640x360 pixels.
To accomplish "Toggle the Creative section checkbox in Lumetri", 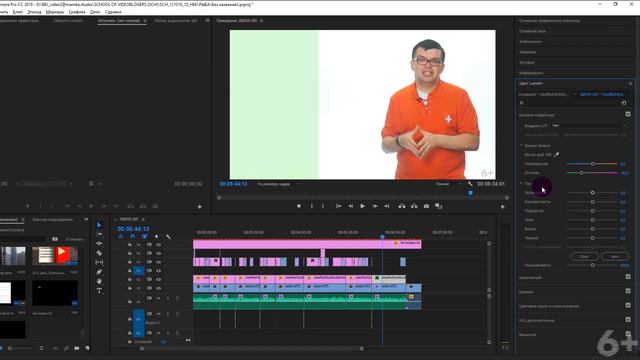I will pos(628,277).
